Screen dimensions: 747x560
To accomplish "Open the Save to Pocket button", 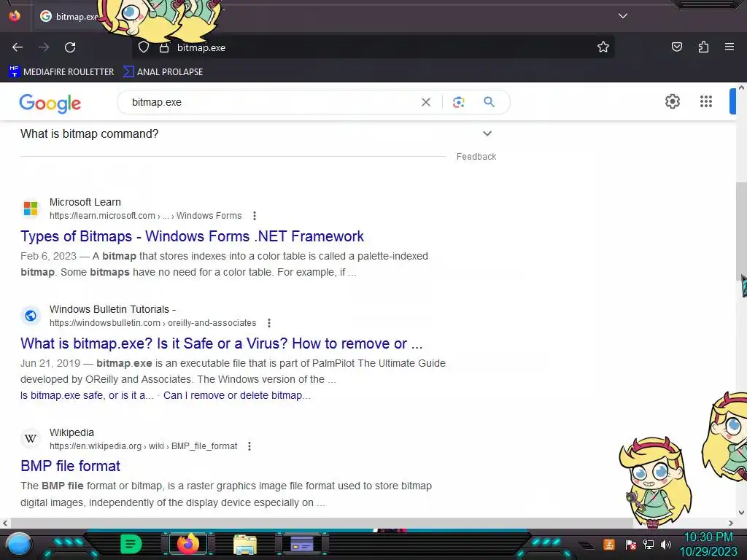I will point(676,47).
